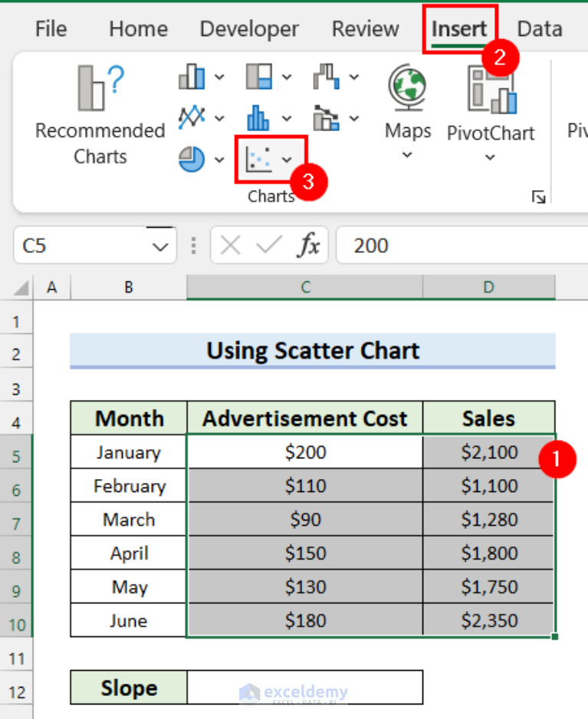This screenshot has height=719, width=588.
Task: Open the Maps dropdown arrow
Action: click(407, 155)
